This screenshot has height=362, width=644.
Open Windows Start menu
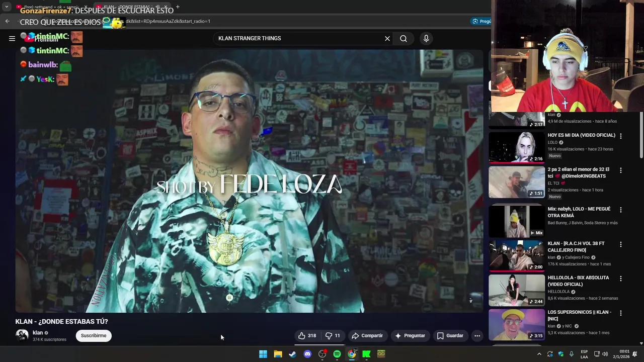pos(263,354)
